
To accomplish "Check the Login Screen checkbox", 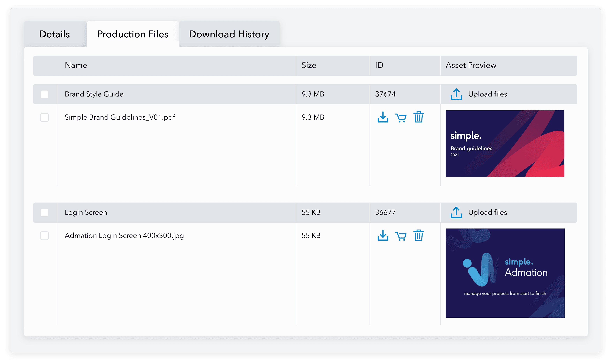I will (x=44, y=212).
